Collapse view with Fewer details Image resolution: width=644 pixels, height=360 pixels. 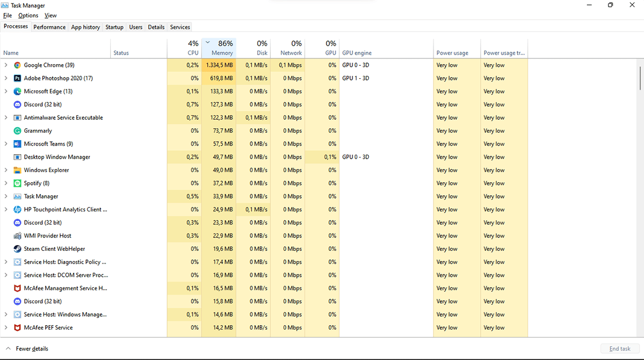coord(26,349)
